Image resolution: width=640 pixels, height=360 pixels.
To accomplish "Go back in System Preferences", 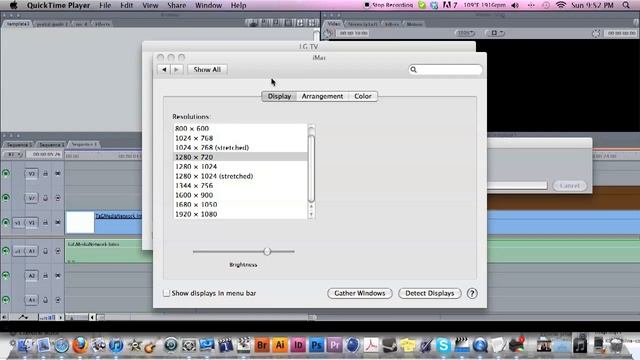I will [164, 69].
